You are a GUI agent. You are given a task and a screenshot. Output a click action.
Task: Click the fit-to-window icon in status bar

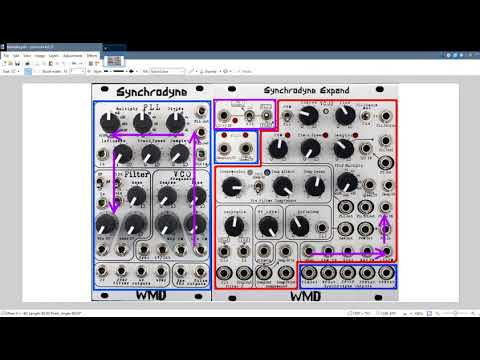click(x=429, y=313)
